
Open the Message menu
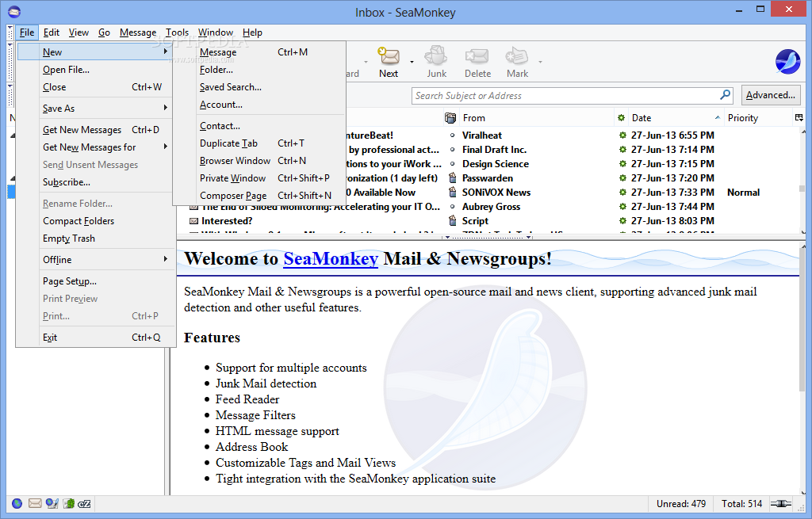[x=138, y=32]
